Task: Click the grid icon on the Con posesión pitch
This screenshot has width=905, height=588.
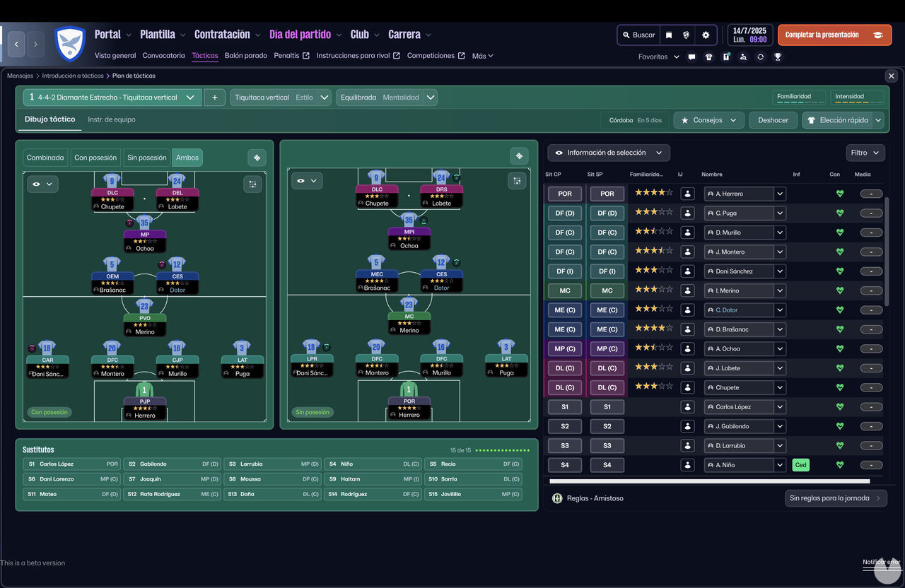Action: [x=252, y=184]
